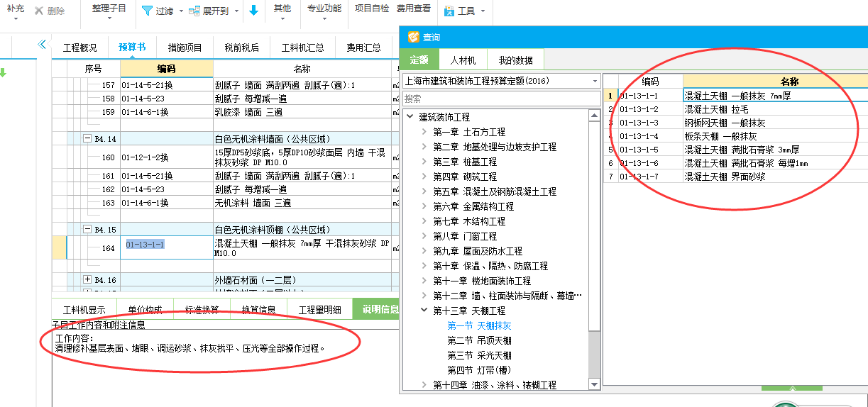This screenshot has width=868, height=407.
Task: Click quota row 01-13-1-3 钢板网天棚 一般抹灰
Action: tap(735, 123)
